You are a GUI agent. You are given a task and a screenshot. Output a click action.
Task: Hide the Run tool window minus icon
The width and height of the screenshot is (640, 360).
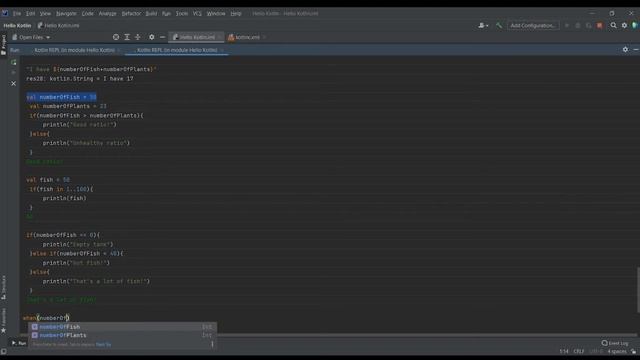636,50
